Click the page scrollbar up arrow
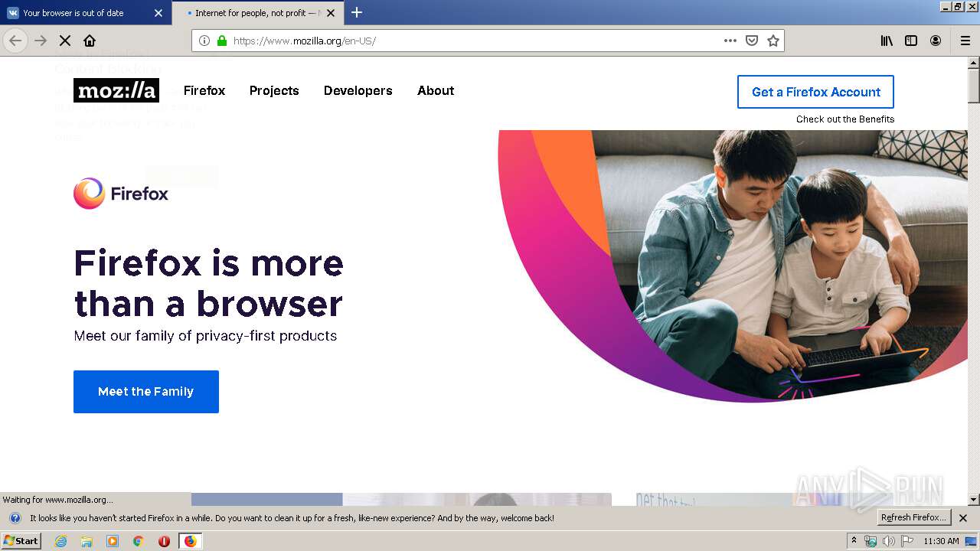Viewport: 980px width, 551px height. [x=974, y=63]
